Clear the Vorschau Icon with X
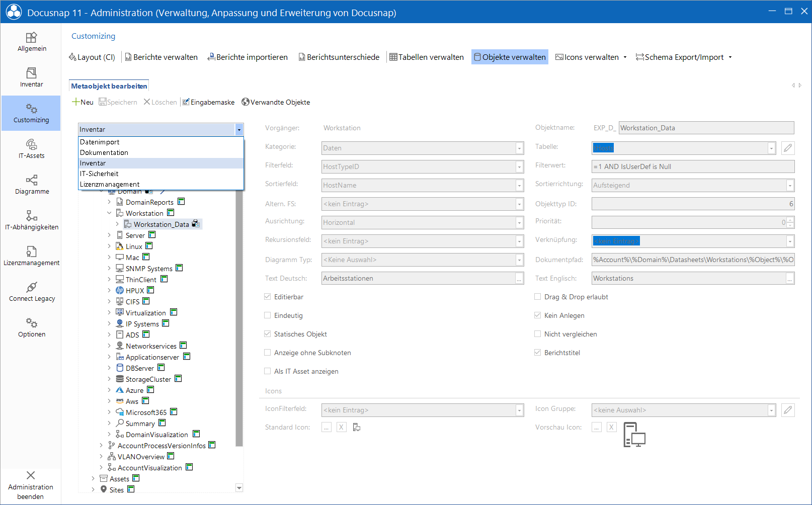The height and width of the screenshot is (505, 812). point(612,427)
